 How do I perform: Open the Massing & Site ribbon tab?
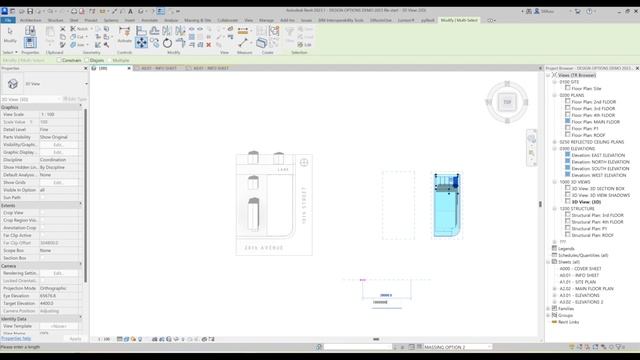[198, 20]
